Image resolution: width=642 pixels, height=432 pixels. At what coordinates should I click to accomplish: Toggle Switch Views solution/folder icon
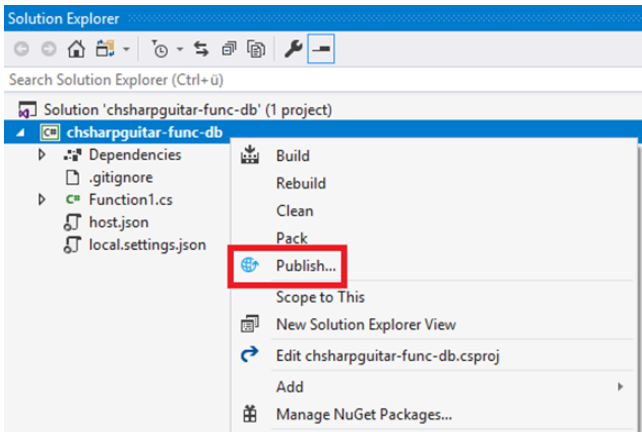click(105, 49)
